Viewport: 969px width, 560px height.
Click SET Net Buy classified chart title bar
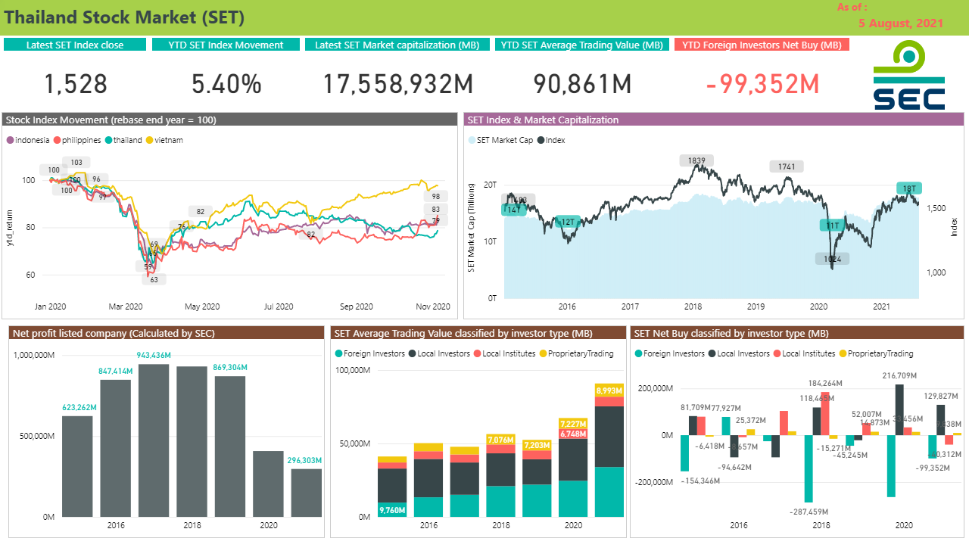(x=797, y=333)
